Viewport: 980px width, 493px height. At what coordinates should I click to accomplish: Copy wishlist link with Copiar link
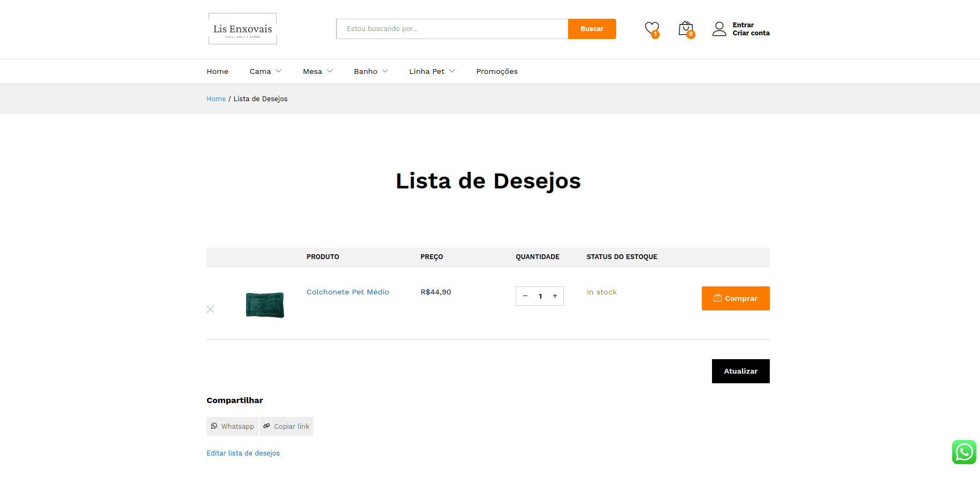tap(286, 426)
